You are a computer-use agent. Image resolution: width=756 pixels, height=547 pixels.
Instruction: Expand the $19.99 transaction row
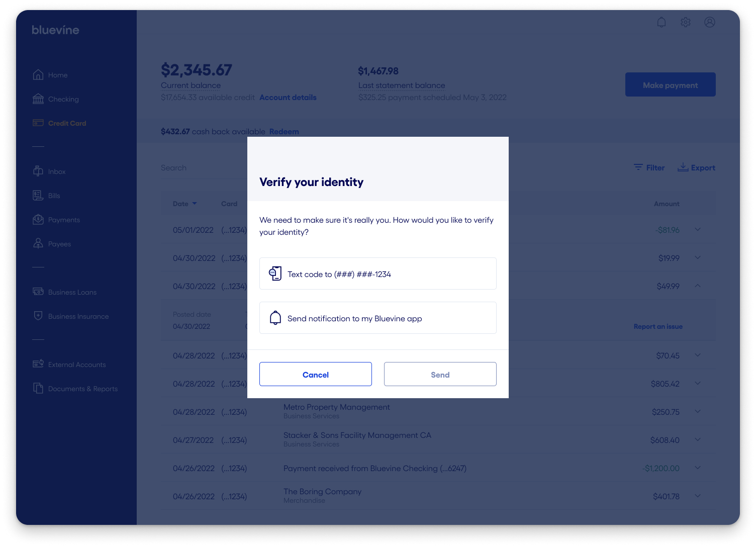coord(698,258)
